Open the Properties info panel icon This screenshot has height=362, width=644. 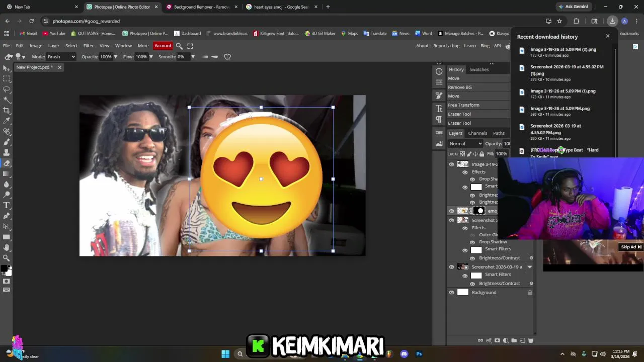click(x=439, y=71)
